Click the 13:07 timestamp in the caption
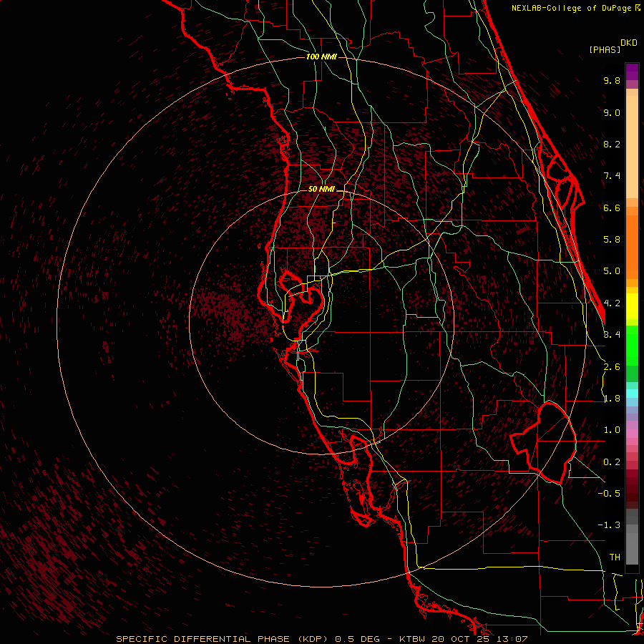Image resolution: width=644 pixels, height=644 pixels. click(x=512, y=639)
